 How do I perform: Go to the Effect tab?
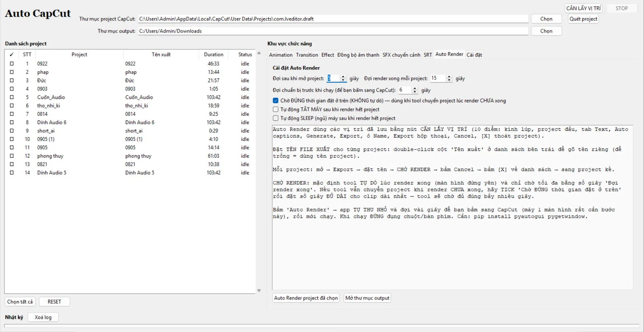(328, 55)
